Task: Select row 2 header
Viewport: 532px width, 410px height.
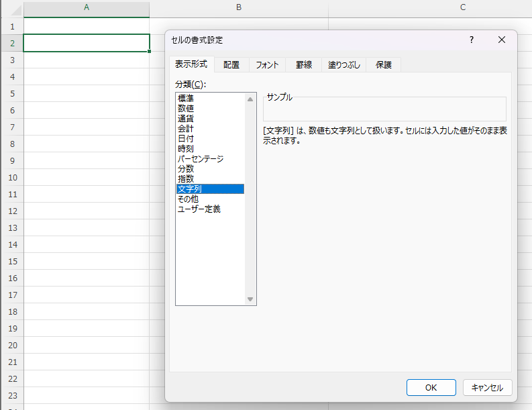Action: coord(12,44)
